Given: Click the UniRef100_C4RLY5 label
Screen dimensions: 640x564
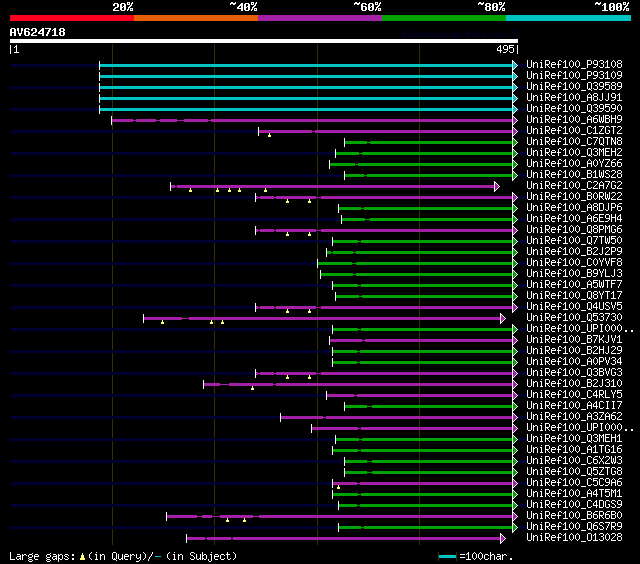Looking at the screenshot, I should pos(574,395).
